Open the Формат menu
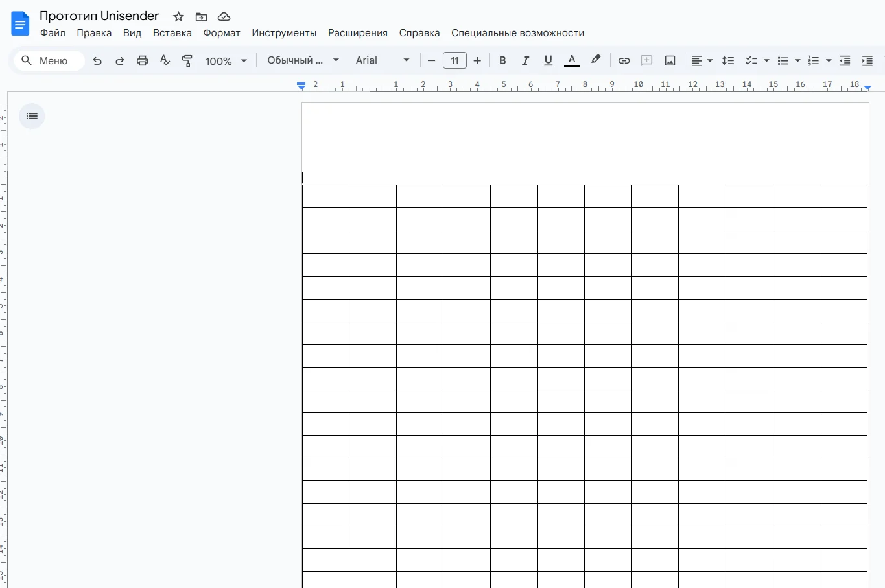Viewport: 885px width, 588px height. [222, 33]
